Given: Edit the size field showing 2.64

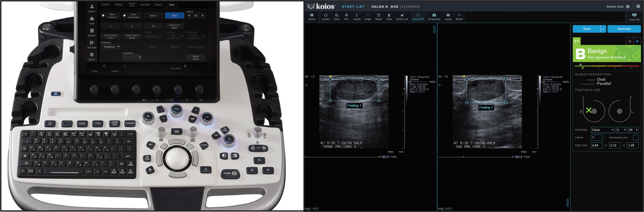Looking at the screenshot, I should click(x=597, y=145).
